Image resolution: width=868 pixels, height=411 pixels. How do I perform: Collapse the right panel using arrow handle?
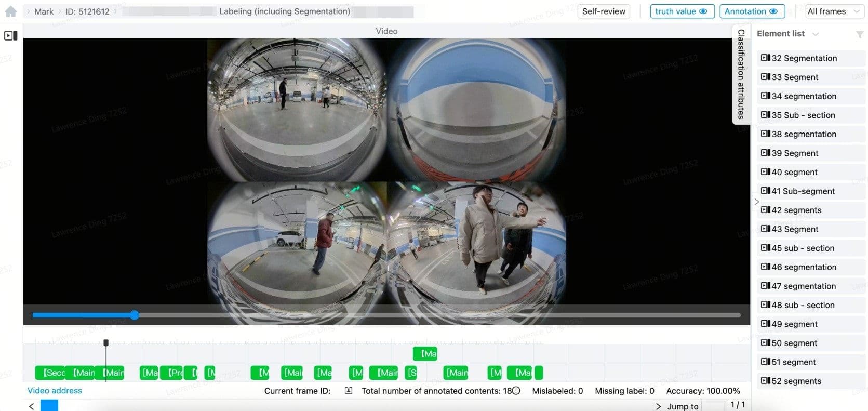click(756, 202)
